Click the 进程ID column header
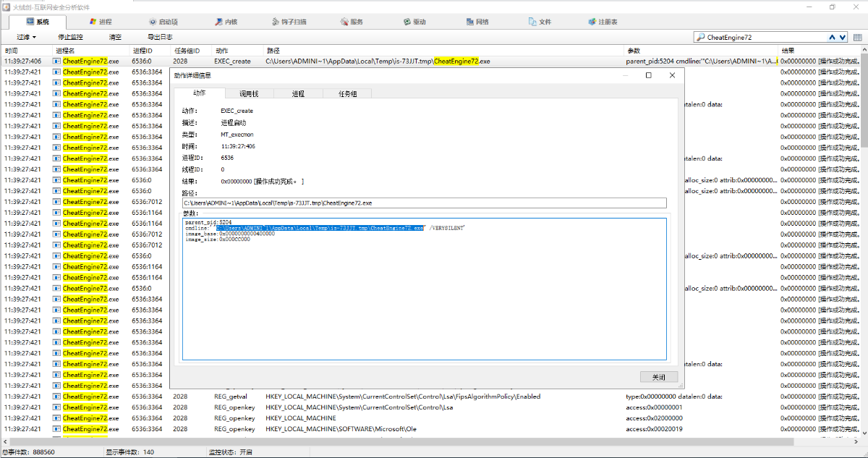This screenshot has width=868, height=458. pyautogui.click(x=150, y=51)
